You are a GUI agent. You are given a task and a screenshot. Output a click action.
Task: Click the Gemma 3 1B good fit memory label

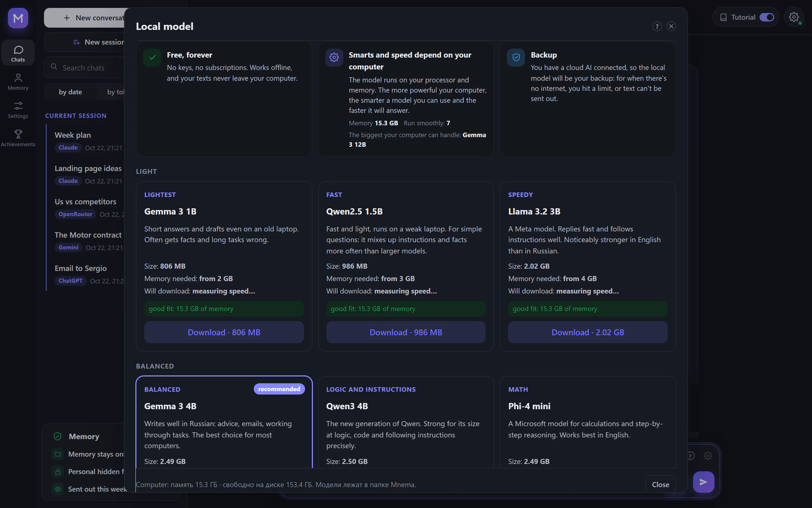tap(224, 309)
